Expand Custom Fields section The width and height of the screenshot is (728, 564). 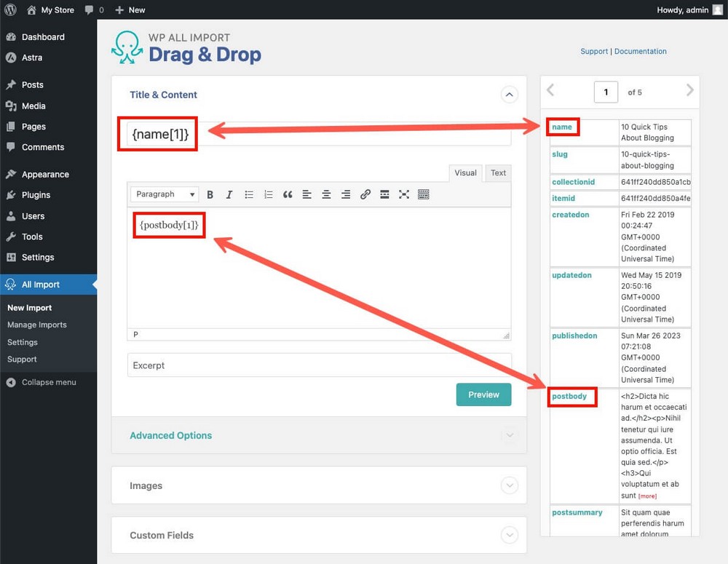point(510,535)
